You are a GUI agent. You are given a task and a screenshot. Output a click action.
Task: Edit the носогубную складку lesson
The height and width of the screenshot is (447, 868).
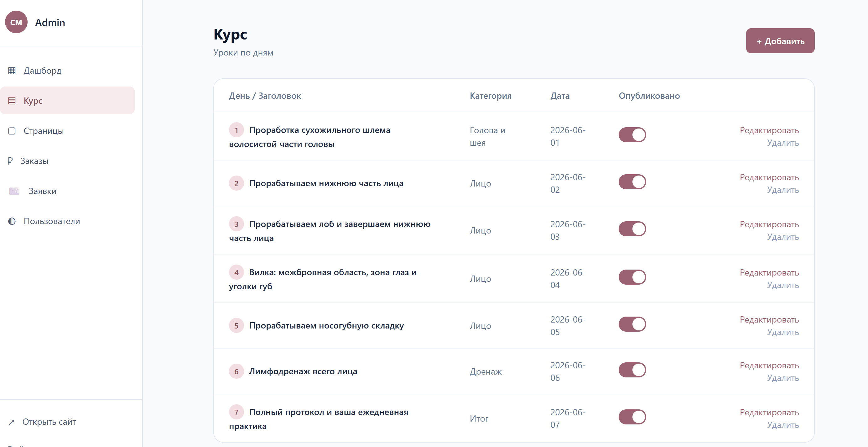pyautogui.click(x=769, y=320)
